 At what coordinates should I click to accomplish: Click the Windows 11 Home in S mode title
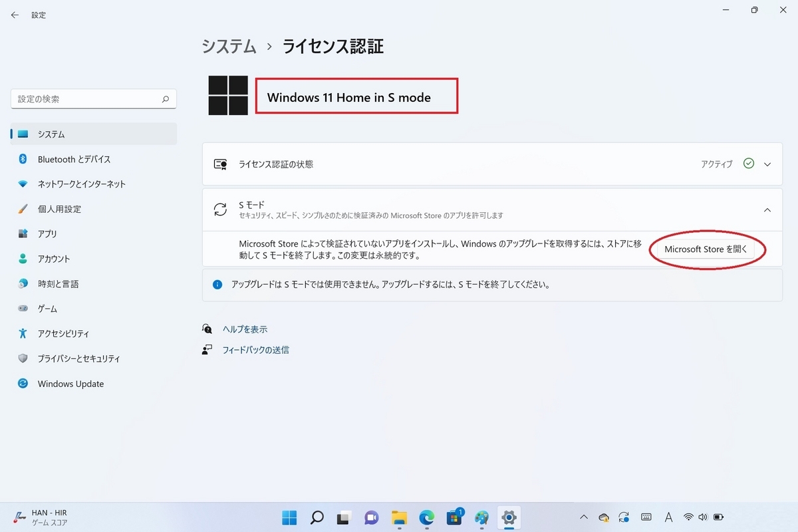(x=349, y=98)
